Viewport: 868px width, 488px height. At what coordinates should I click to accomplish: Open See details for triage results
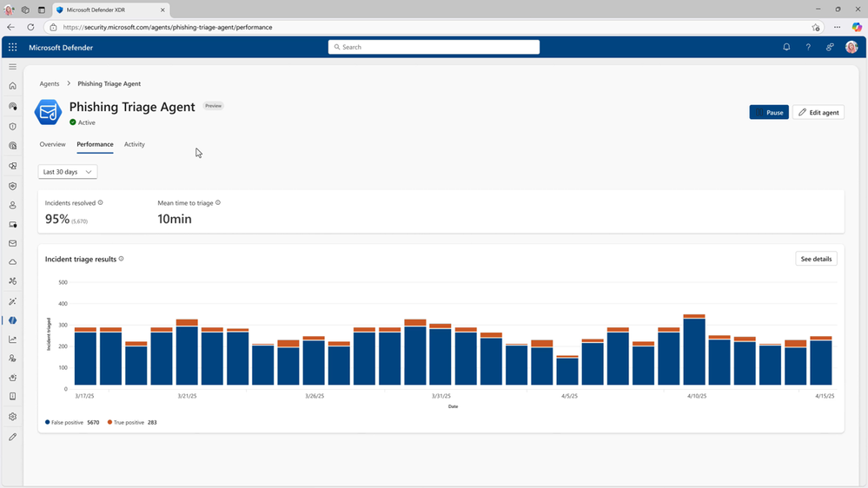click(x=816, y=259)
